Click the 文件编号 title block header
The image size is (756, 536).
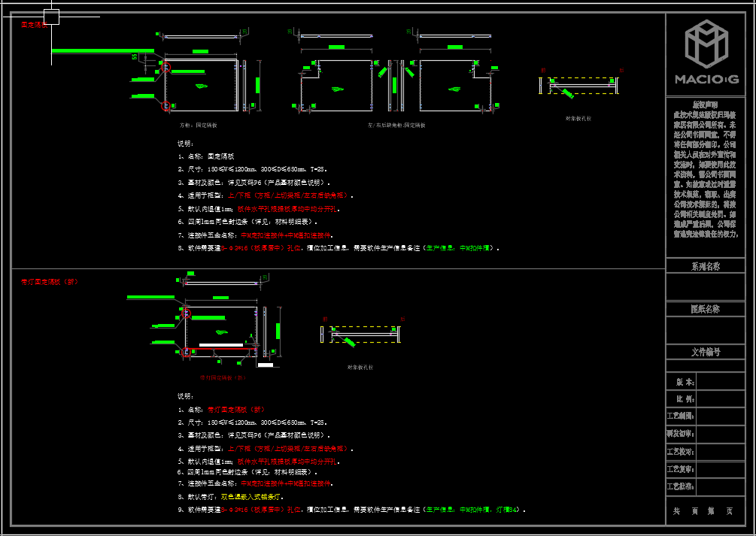[x=705, y=352]
